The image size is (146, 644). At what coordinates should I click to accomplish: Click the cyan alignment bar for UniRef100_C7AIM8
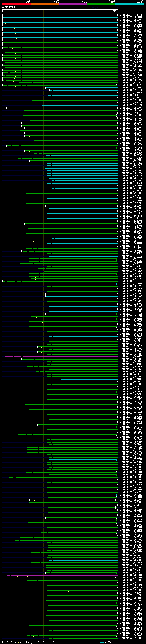point(89,379)
